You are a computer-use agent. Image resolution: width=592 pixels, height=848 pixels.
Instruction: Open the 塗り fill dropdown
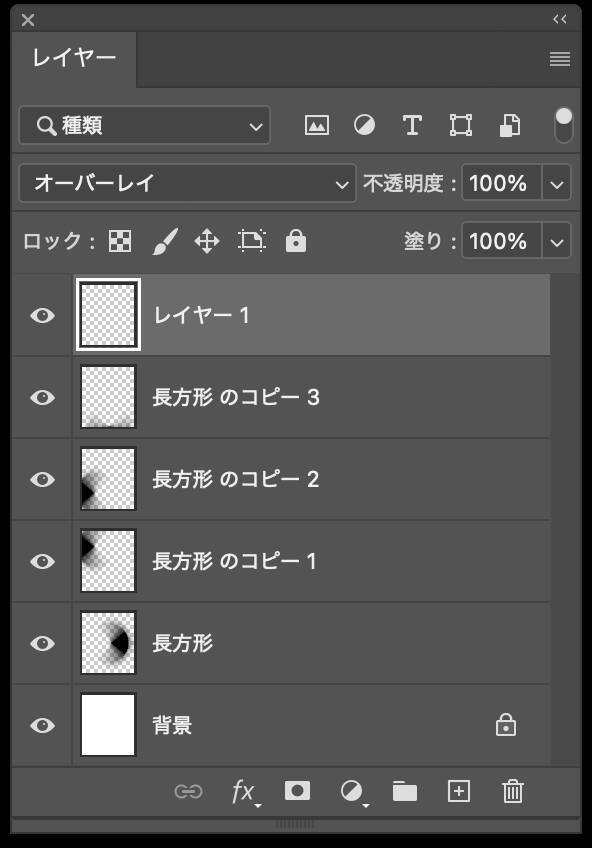pos(557,240)
